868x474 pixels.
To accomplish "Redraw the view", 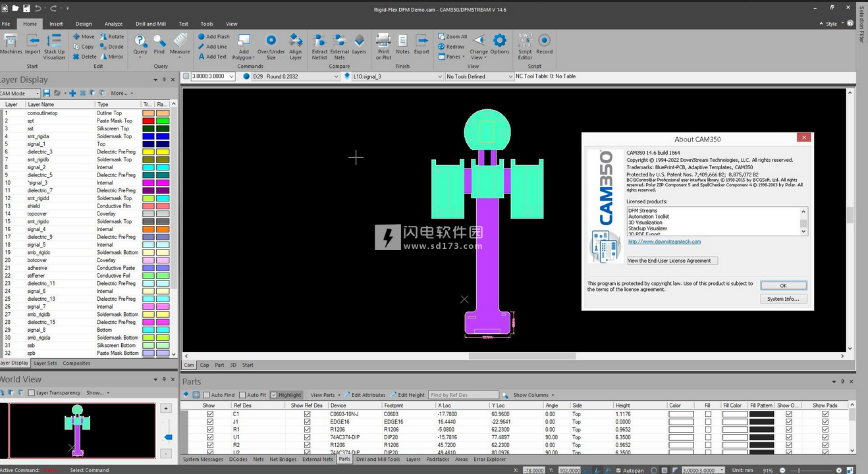I will point(451,47).
